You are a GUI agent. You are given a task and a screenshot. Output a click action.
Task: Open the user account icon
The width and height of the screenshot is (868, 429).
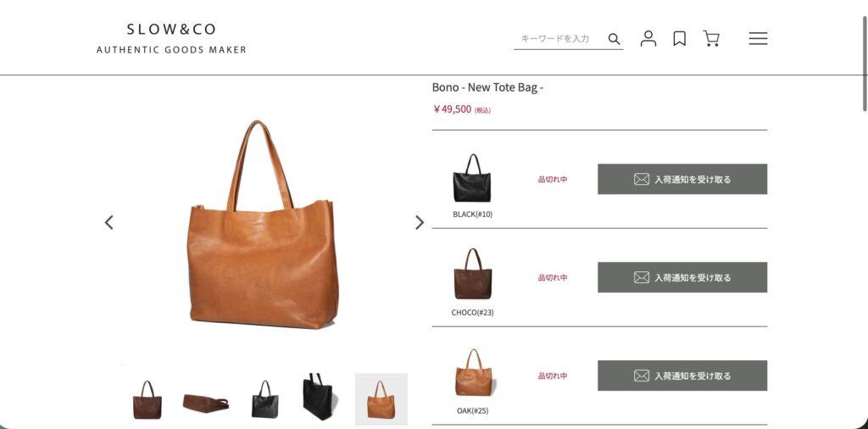tap(648, 38)
